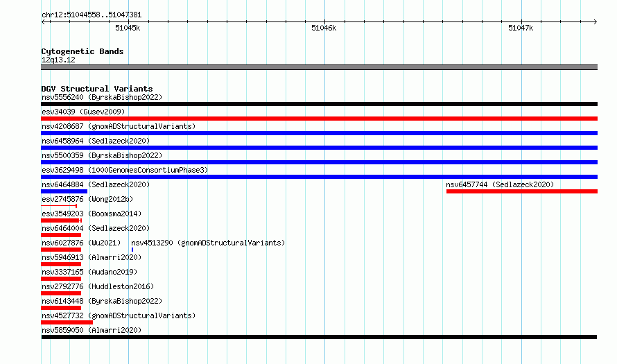Screen dimensions: 617x364
Task: Click the right arrow of the ruler
Action: pyautogui.click(x=596, y=21)
